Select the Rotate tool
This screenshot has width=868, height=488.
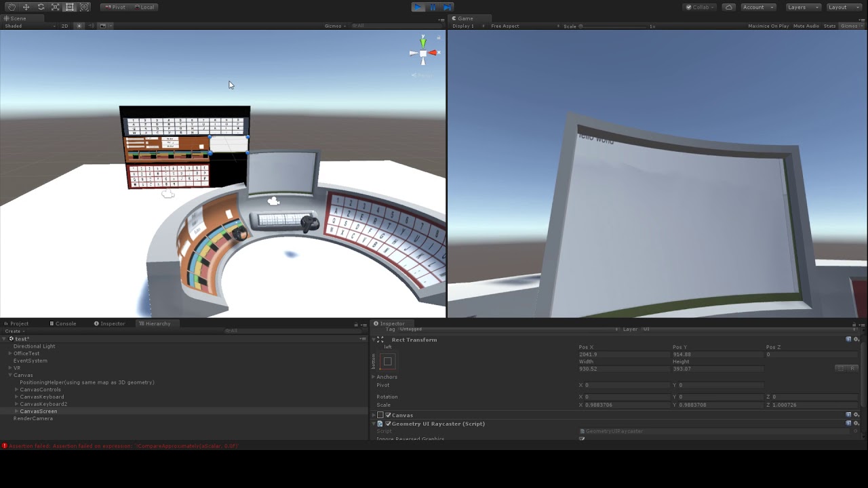click(x=41, y=7)
